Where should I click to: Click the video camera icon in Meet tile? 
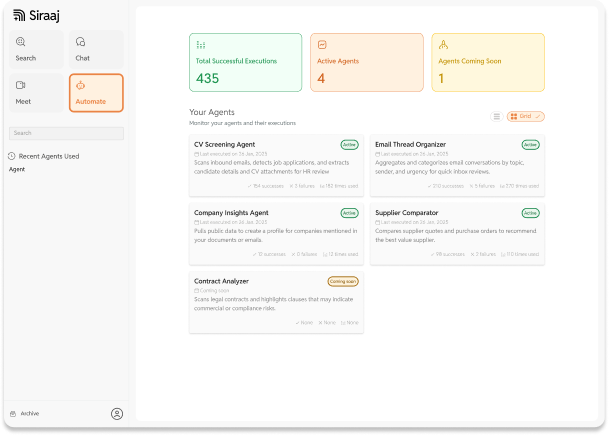coord(21,85)
